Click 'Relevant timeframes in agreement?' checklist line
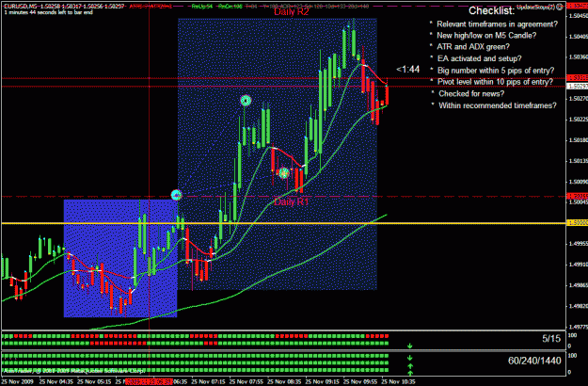This screenshot has height=386, width=588. (x=498, y=24)
